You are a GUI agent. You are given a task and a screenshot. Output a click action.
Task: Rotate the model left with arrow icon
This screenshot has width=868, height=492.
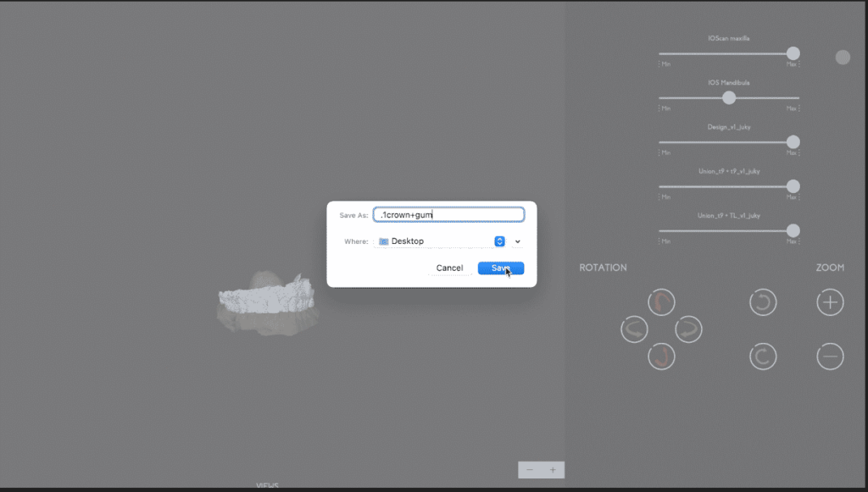pyautogui.click(x=634, y=329)
